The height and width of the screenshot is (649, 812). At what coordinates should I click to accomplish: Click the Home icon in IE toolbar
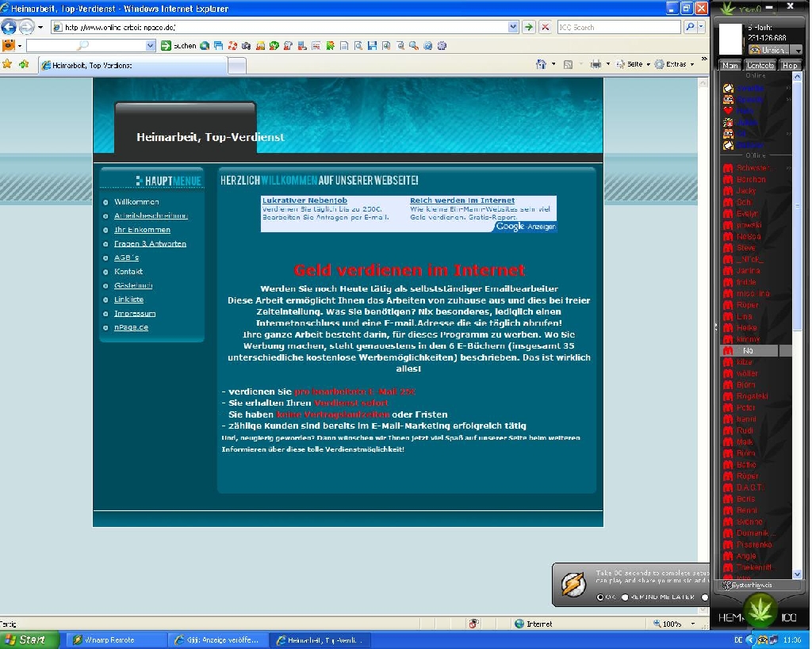(541, 64)
